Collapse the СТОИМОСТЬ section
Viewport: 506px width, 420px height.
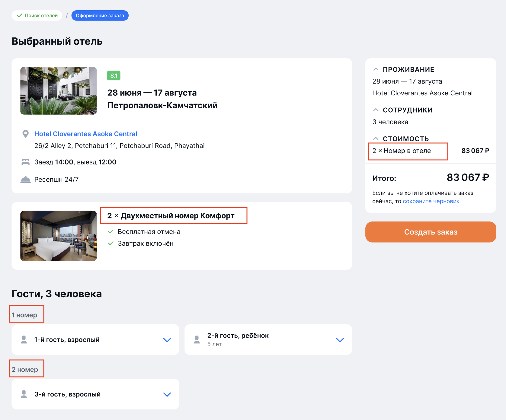click(x=376, y=138)
